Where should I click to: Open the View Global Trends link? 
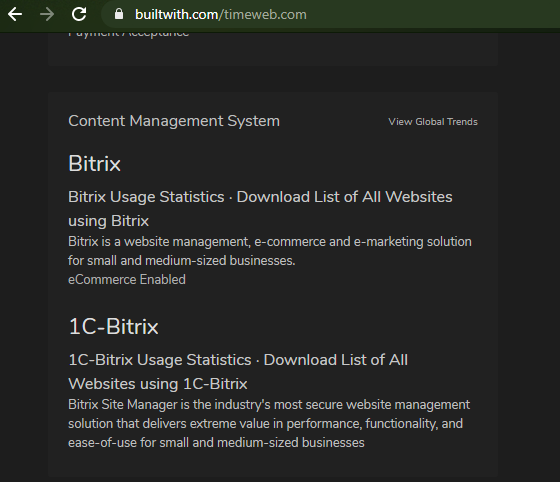[433, 122]
